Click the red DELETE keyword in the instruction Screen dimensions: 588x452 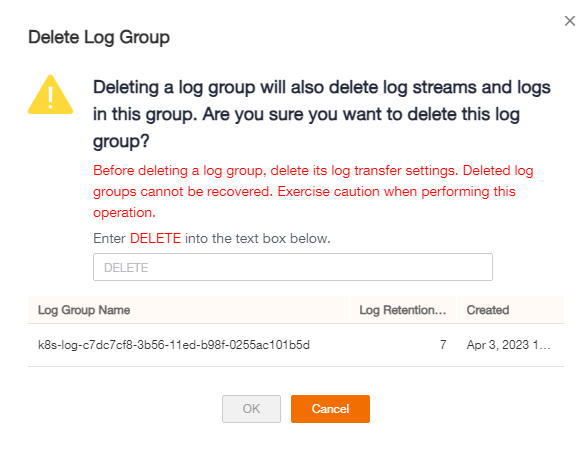point(155,238)
